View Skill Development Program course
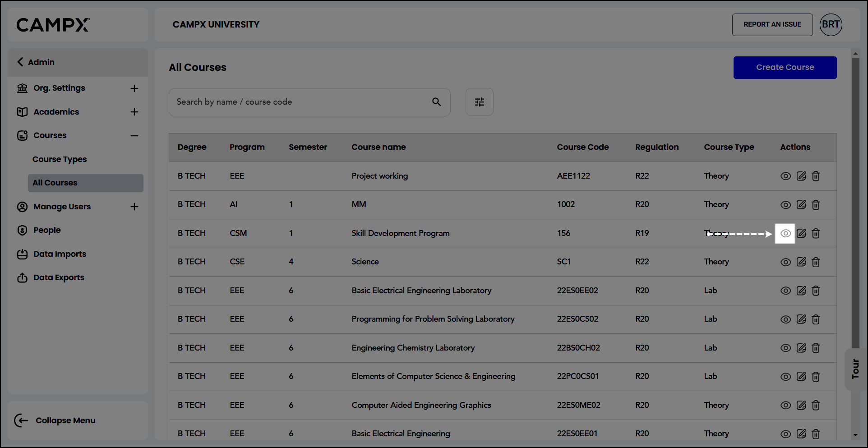The width and height of the screenshot is (868, 448). pyautogui.click(x=785, y=233)
